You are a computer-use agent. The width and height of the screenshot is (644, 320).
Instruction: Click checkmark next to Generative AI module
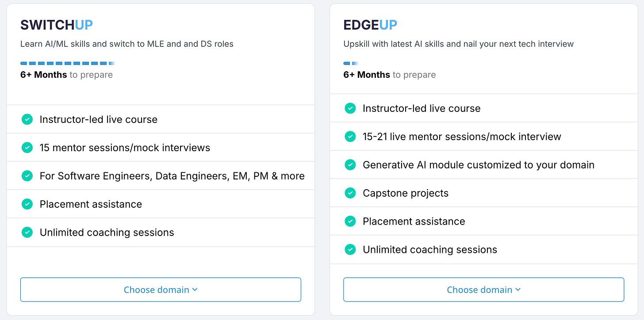click(350, 165)
